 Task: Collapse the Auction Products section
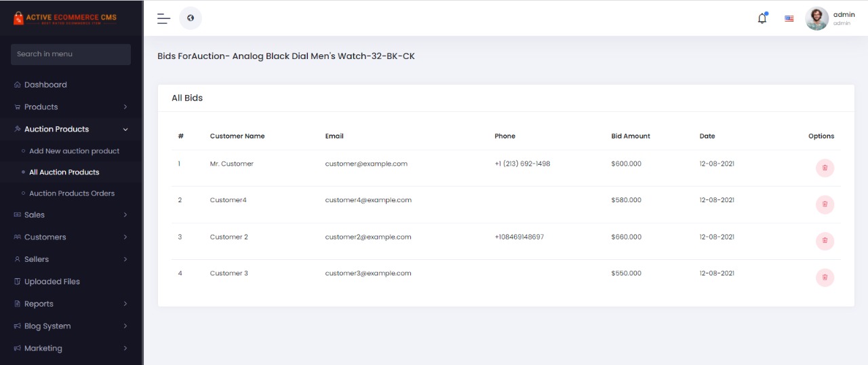coord(71,129)
